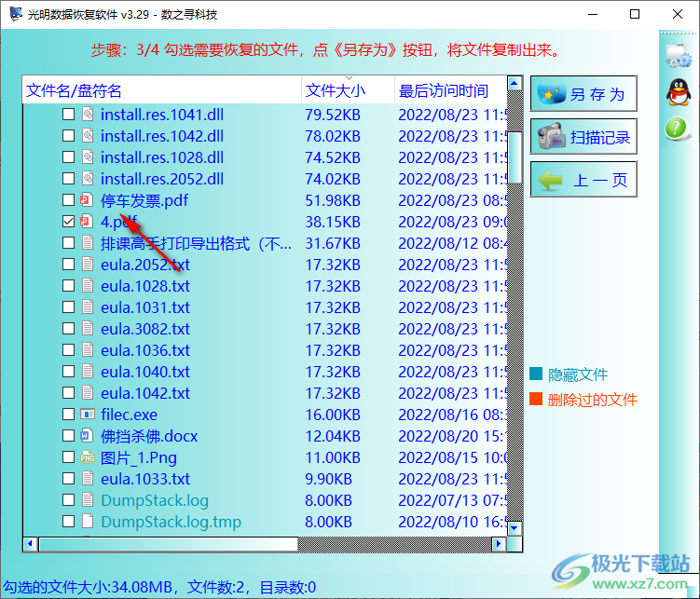Viewport: 700px width, 599px height.
Task: Click the text file icon beside eula.1036.txt
Action: [88, 349]
